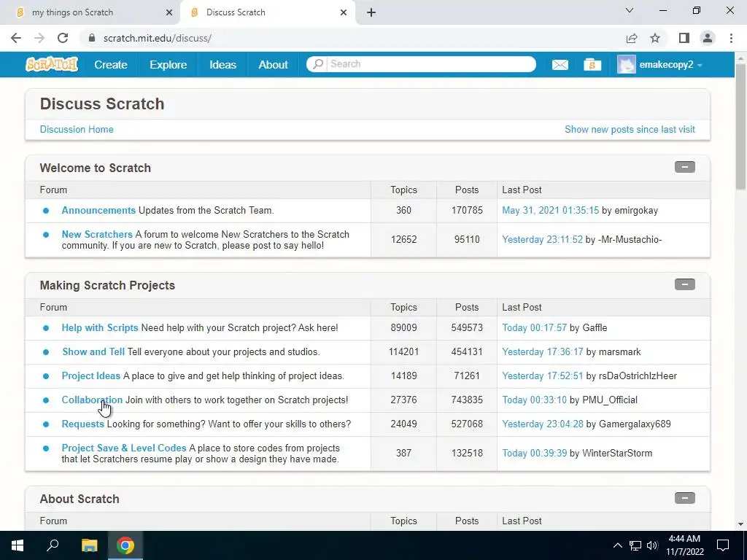747x560 pixels.
Task: Open the Requests forum
Action: [83, 424]
